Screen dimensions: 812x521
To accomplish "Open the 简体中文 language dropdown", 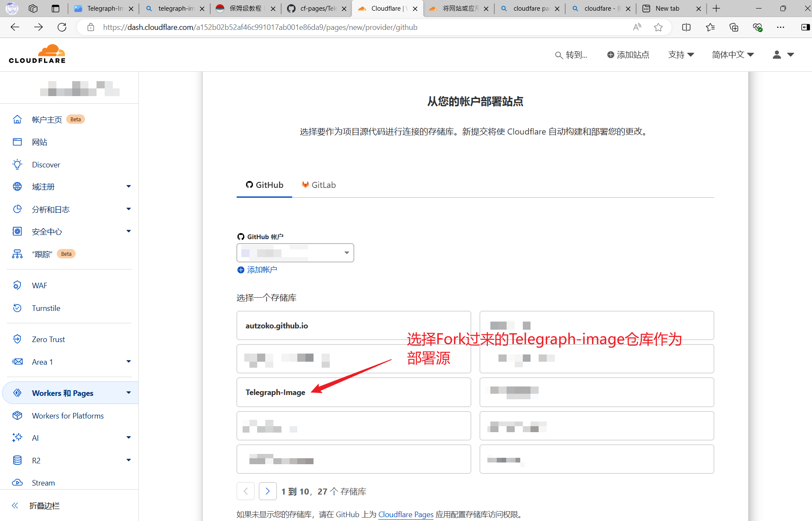I will coord(733,55).
